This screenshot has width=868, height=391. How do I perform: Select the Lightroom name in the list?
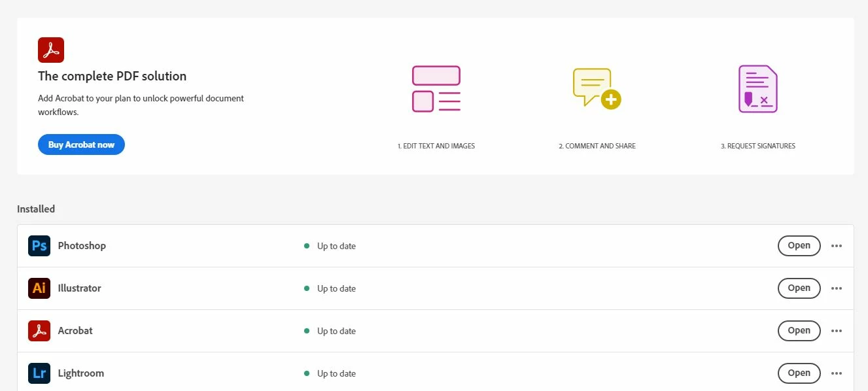click(x=81, y=373)
